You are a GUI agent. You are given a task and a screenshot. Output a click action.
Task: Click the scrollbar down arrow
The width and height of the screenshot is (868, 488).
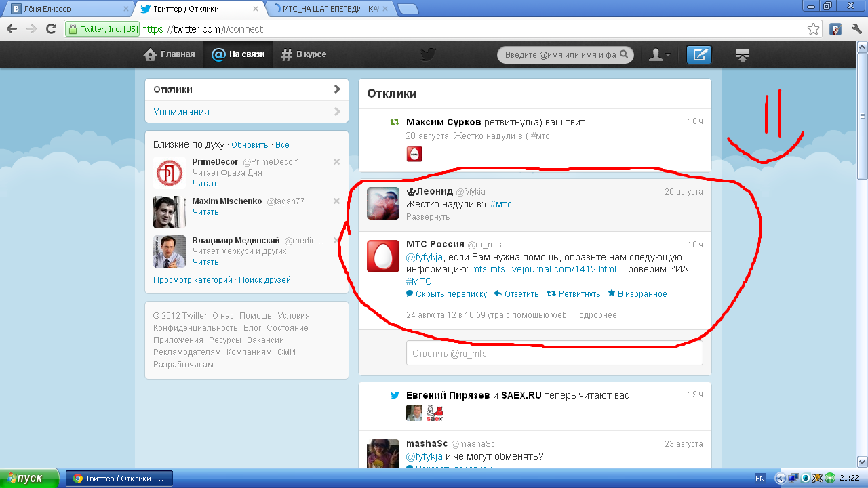(x=863, y=462)
